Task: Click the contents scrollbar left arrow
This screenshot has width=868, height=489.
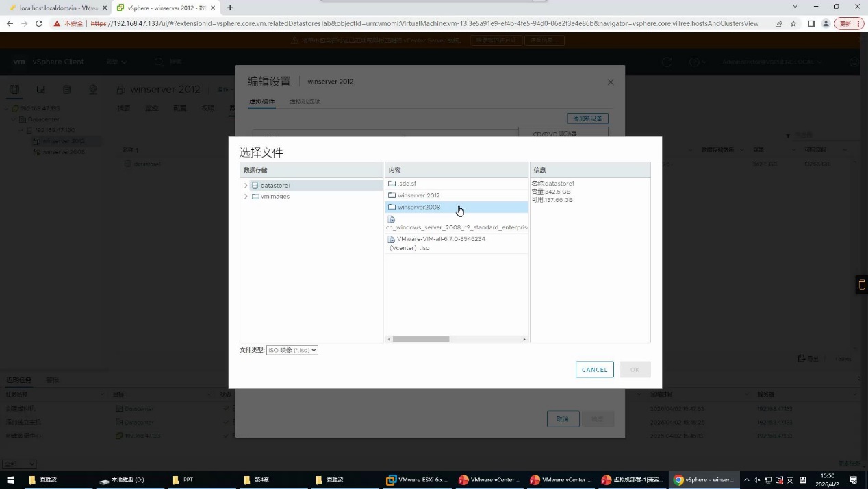Action: [x=388, y=339]
